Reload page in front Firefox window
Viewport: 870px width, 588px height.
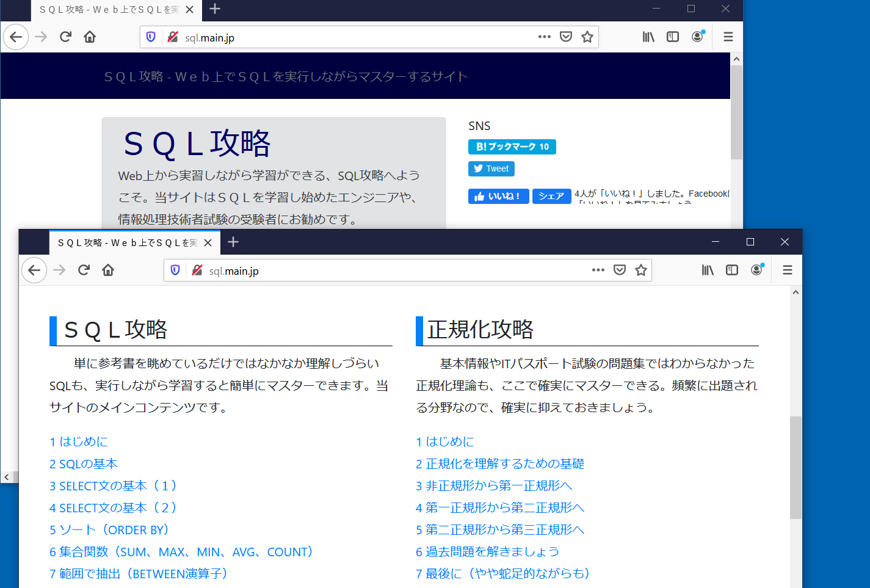pos(84,270)
